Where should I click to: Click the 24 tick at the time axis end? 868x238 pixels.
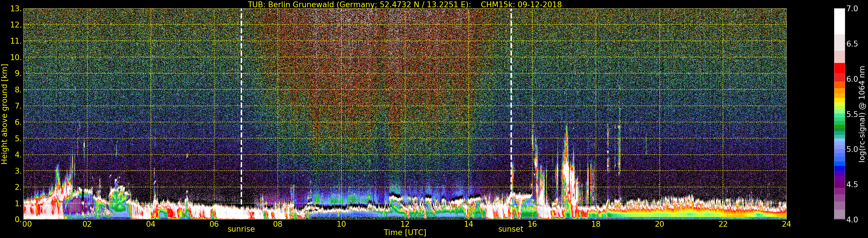786,224
